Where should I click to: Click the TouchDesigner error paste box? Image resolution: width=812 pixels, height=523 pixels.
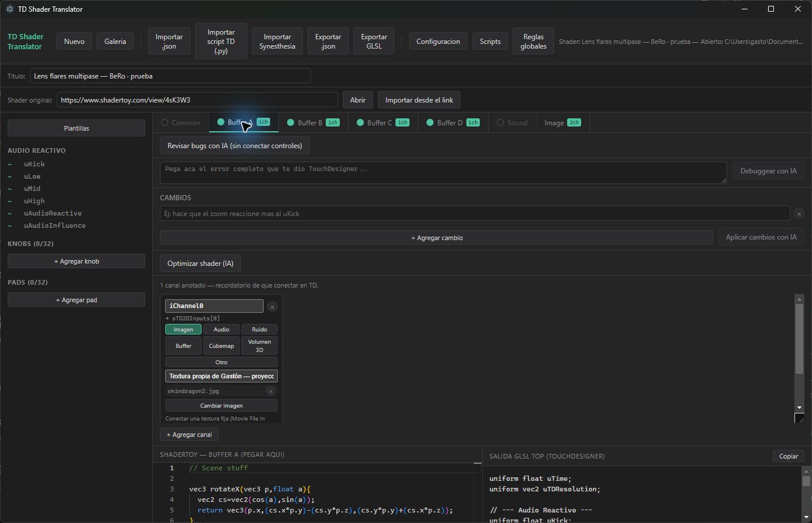click(443, 173)
